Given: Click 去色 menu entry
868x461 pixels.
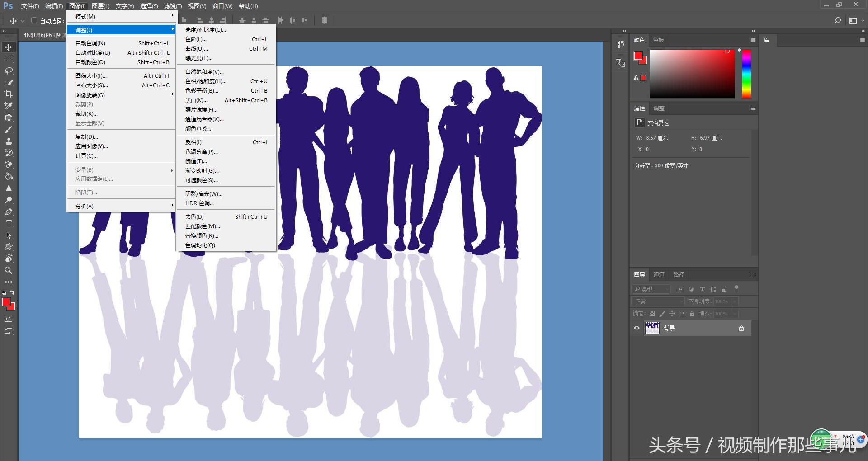Looking at the screenshot, I should tap(194, 217).
